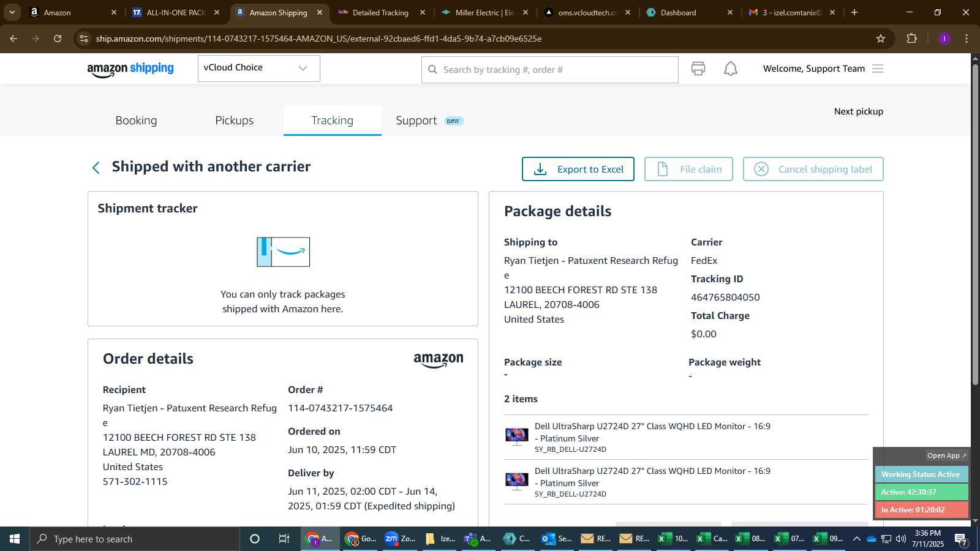This screenshot has width=980, height=551.
Task: Click the browser back arrow
Action: (x=13, y=39)
